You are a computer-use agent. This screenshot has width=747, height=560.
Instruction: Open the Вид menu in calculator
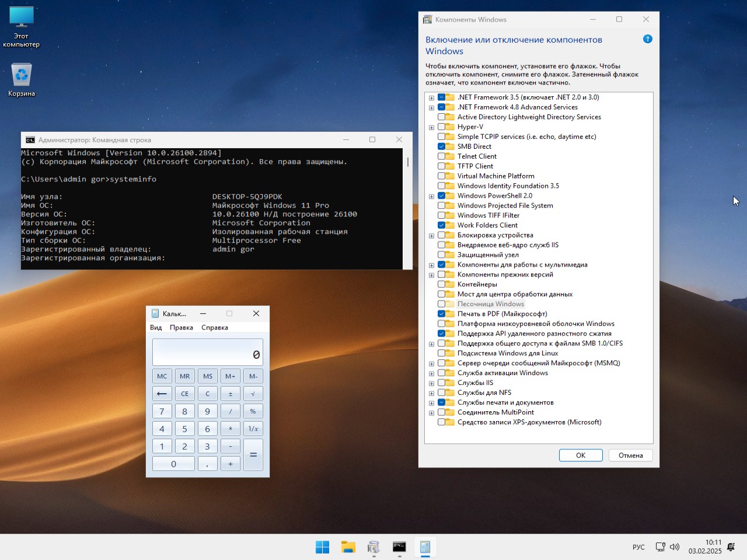(x=156, y=328)
